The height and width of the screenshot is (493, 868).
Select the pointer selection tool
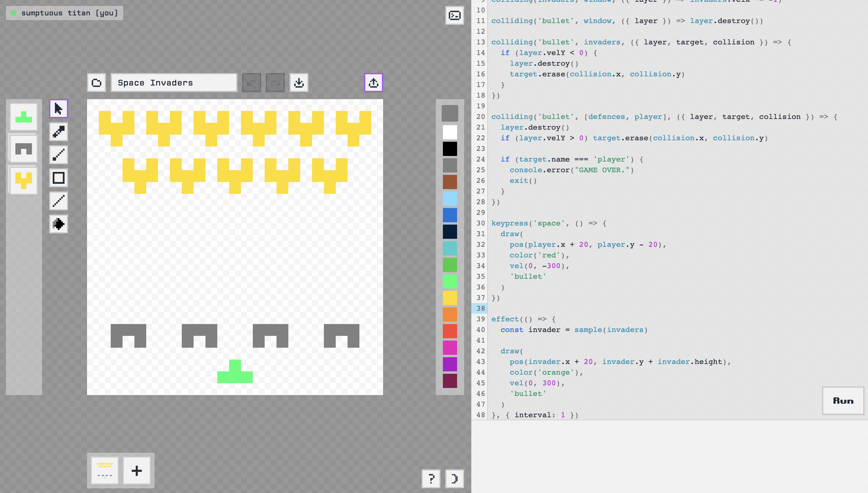point(59,109)
